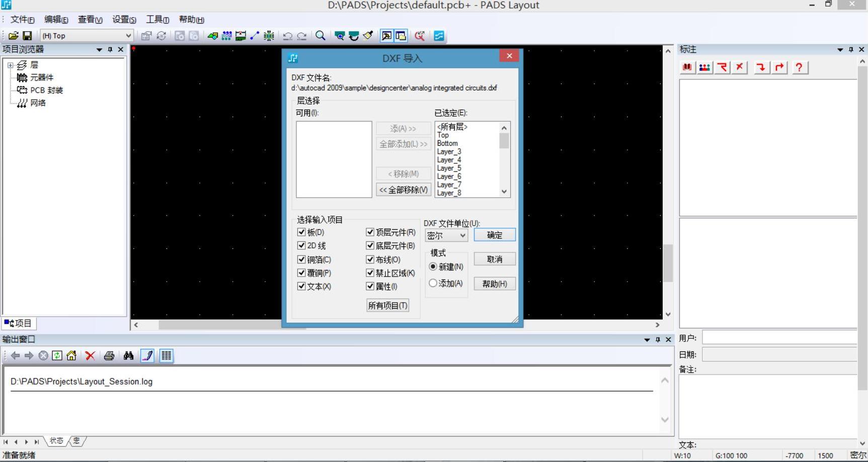Click the Open file folder icon
This screenshot has height=462, width=868.
click(x=14, y=36)
